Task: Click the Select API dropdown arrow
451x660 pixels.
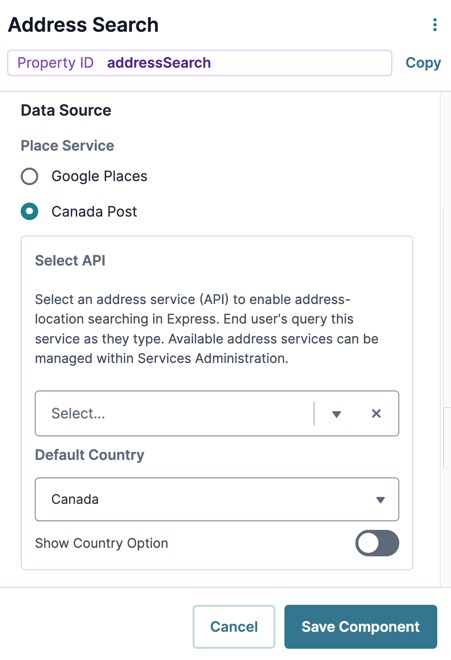Action: click(336, 414)
